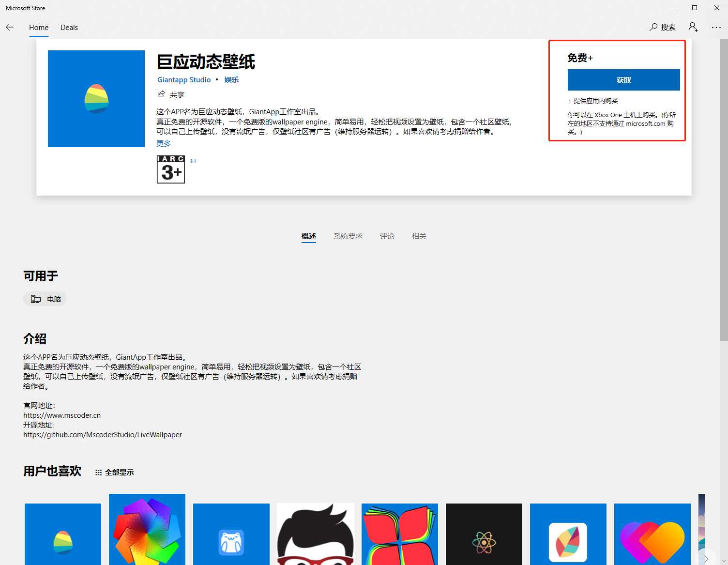The width and height of the screenshot is (728, 565).
Task: Open the Giantapp Studio publisher link
Action: click(184, 79)
